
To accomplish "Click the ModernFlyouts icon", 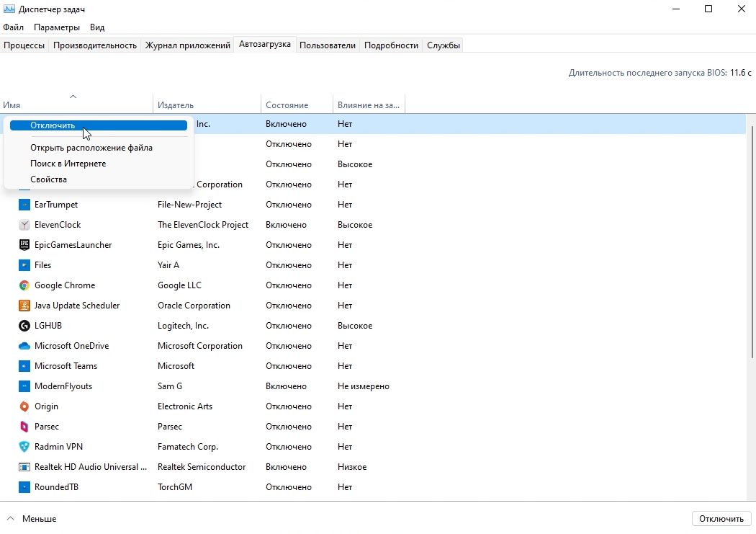I will (x=24, y=386).
